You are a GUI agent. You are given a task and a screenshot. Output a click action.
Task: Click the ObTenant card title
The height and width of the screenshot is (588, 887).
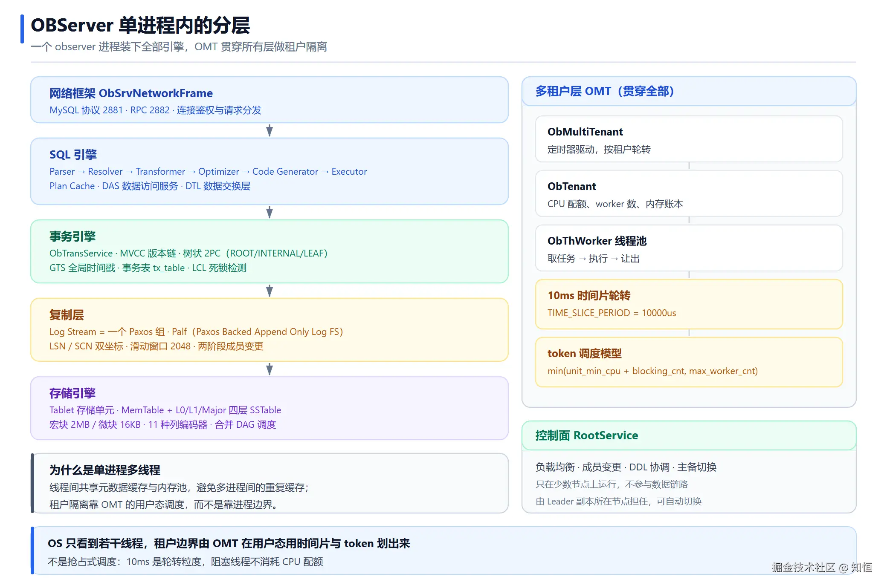pyautogui.click(x=572, y=187)
